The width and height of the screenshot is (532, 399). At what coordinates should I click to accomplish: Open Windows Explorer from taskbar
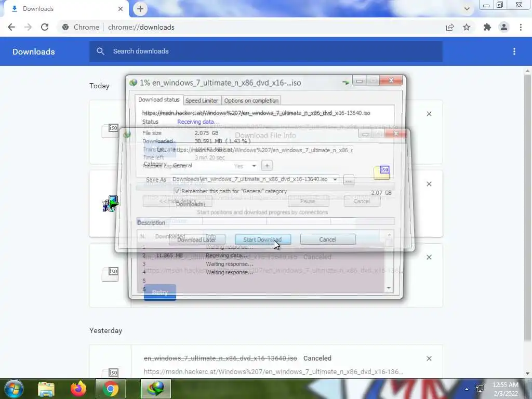[46, 389]
